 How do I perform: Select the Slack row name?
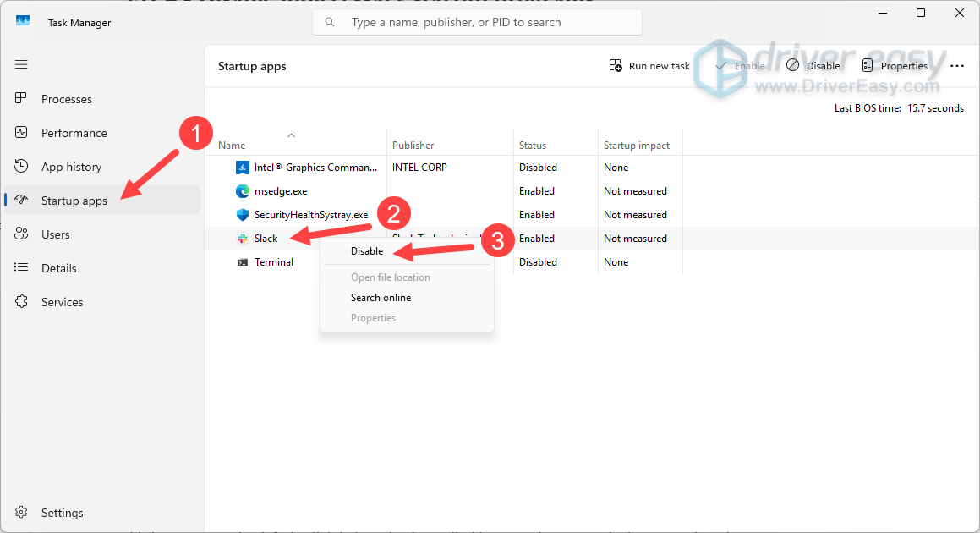point(266,239)
